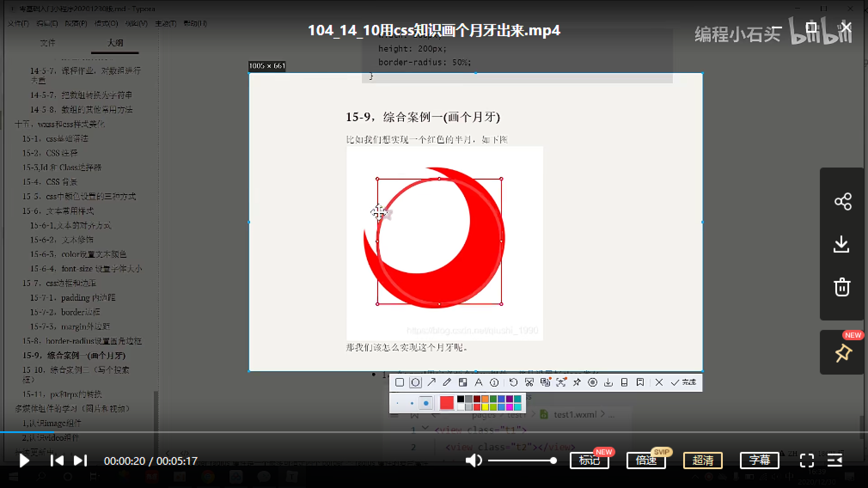Choose the smallest stroke width dot

click(397, 403)
